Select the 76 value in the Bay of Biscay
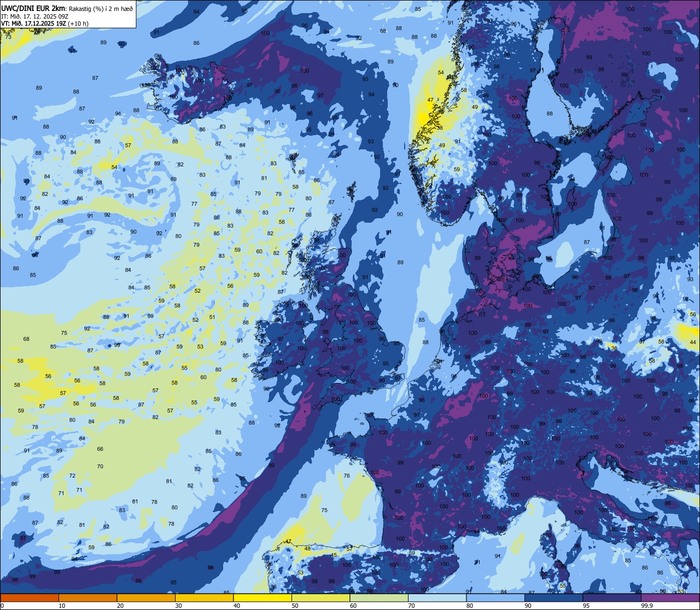 point(347,476)
